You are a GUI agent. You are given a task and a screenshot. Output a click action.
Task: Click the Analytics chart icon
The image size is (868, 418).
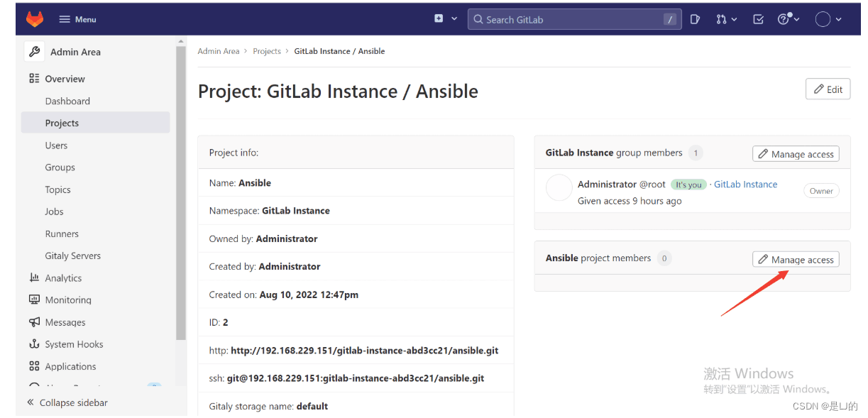click(x=34, y=277)
